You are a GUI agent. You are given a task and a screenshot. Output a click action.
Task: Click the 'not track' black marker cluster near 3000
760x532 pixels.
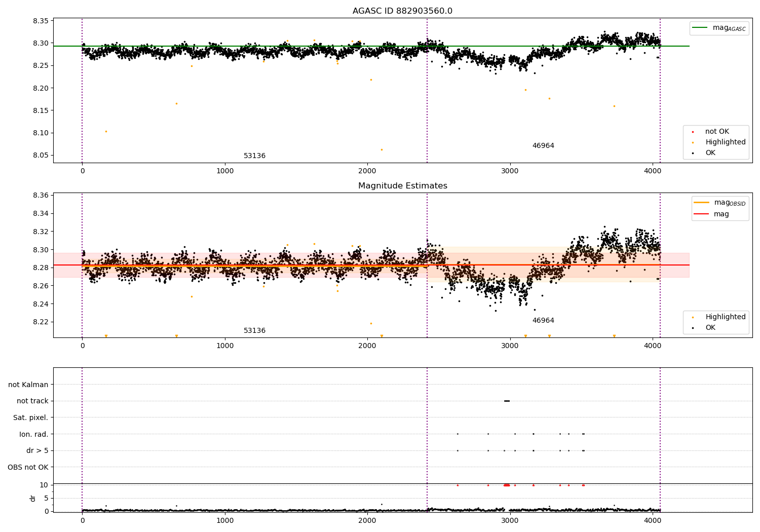click(507, 401)
